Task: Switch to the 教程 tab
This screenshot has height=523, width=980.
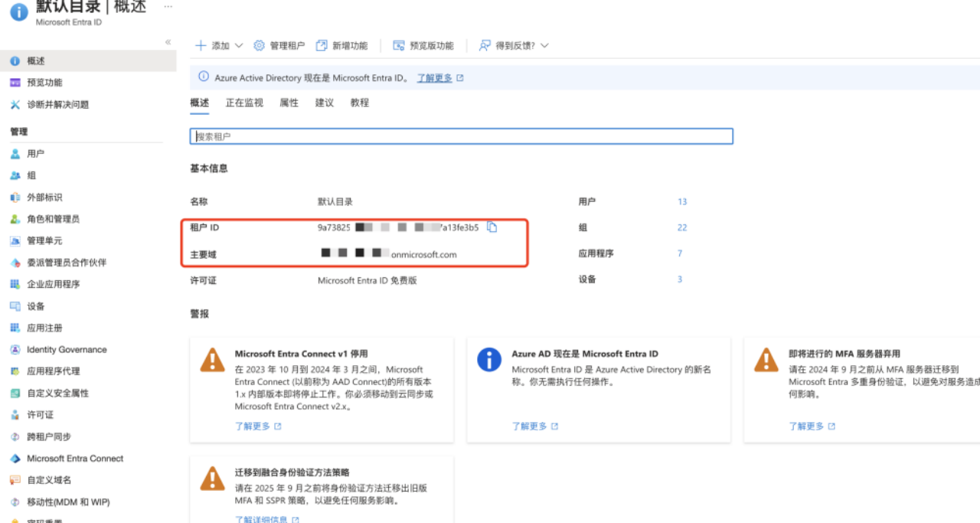Action: click(360, 103)
